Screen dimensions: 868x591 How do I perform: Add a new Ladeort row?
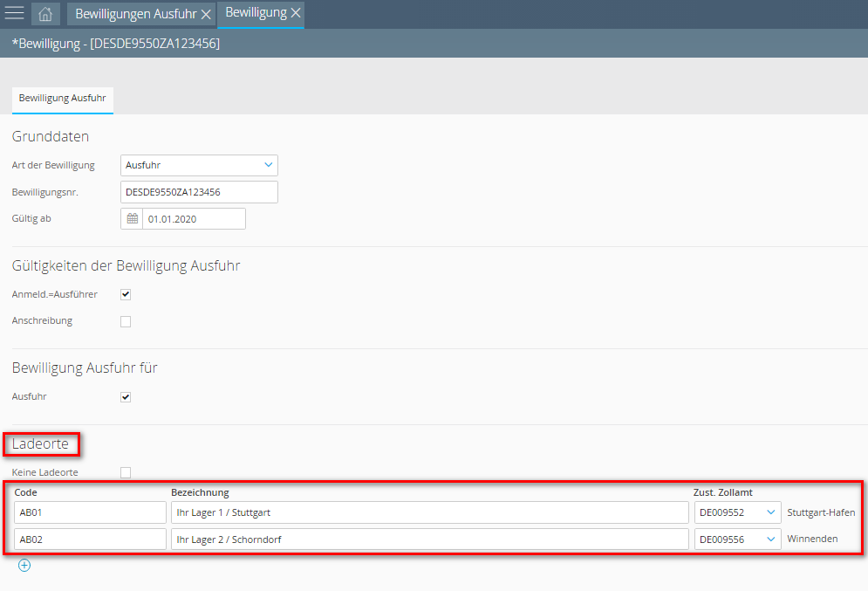pos(24,566)
